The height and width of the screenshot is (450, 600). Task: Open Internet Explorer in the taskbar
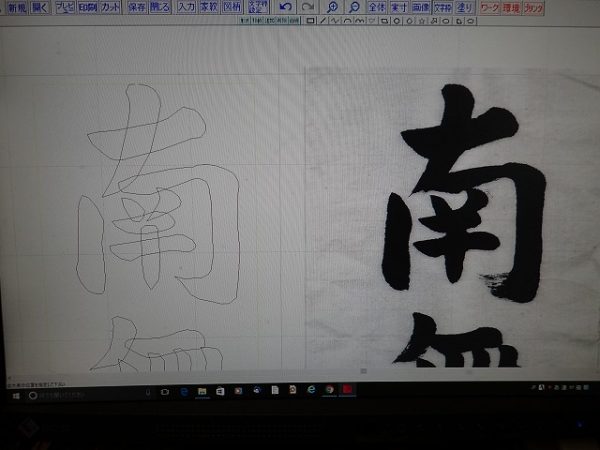(311, 390)
